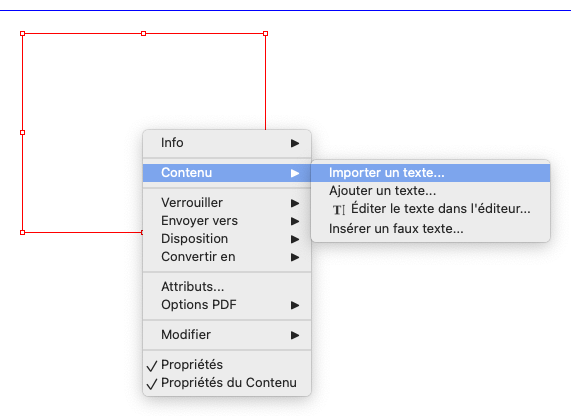Open the Disposition submenu

tap(227, 239)
